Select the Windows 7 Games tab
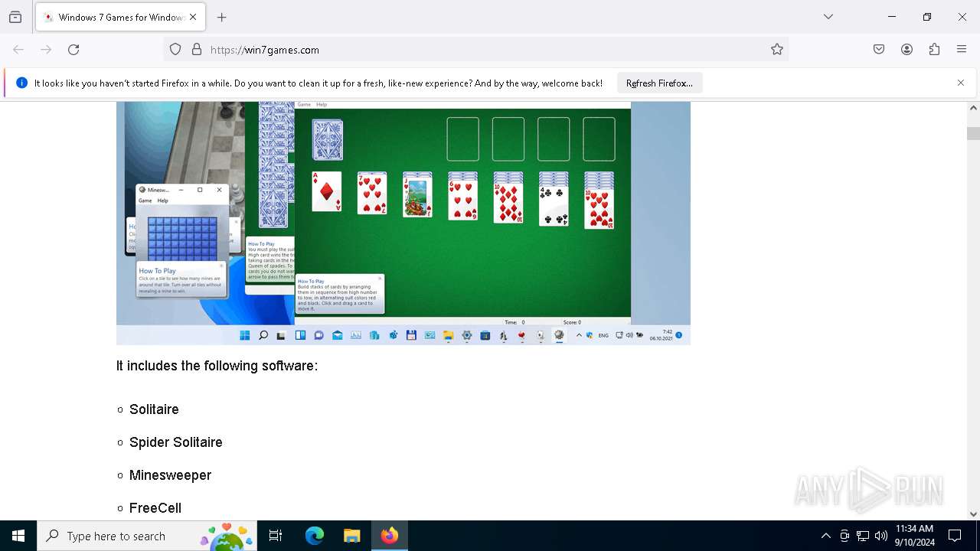980x551 pixels. point(120,17)
